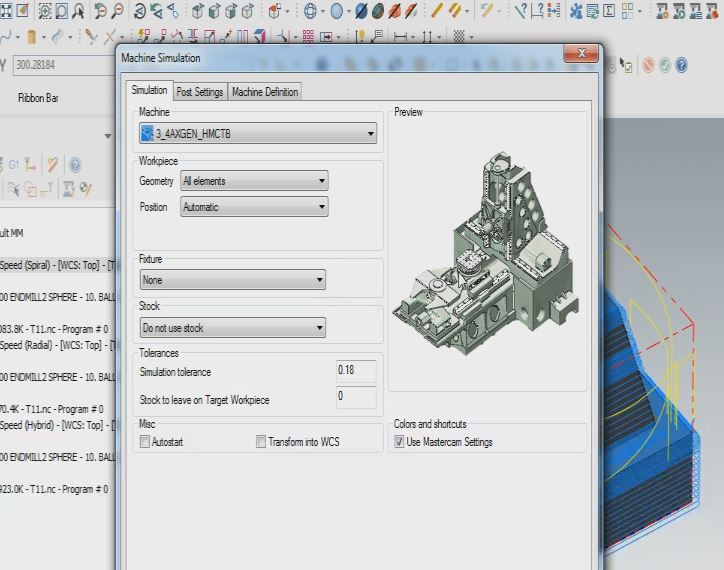Expand the Operations Manager panel arrow

tap(108, 136)
